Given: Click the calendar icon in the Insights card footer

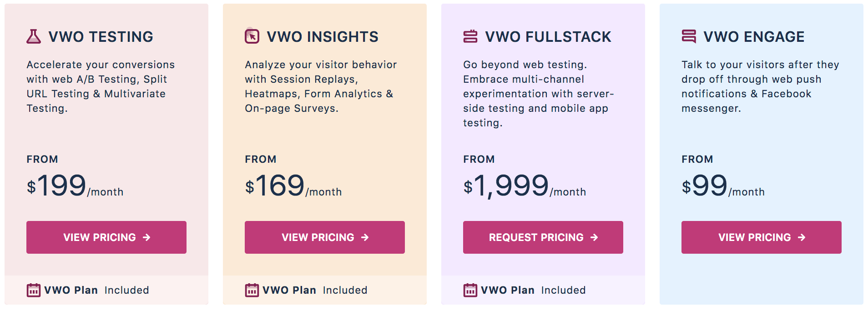Looking at the screenshot, I should click(x=252, y=290).
